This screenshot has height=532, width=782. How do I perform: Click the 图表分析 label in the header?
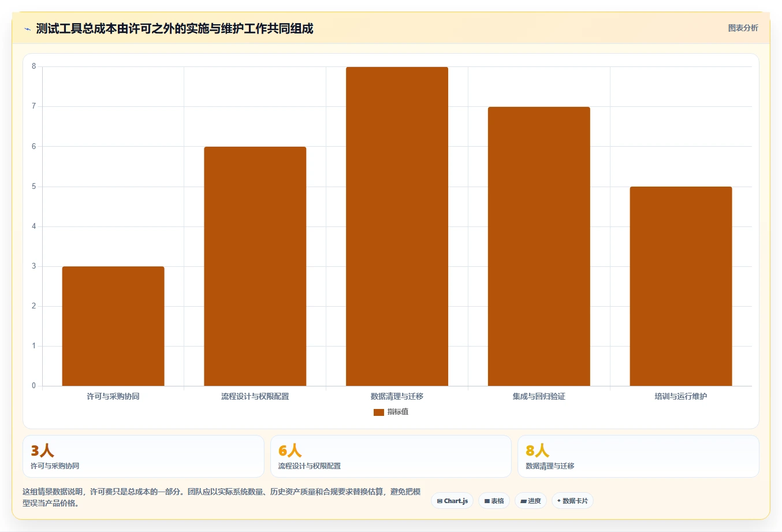[743, 28]
